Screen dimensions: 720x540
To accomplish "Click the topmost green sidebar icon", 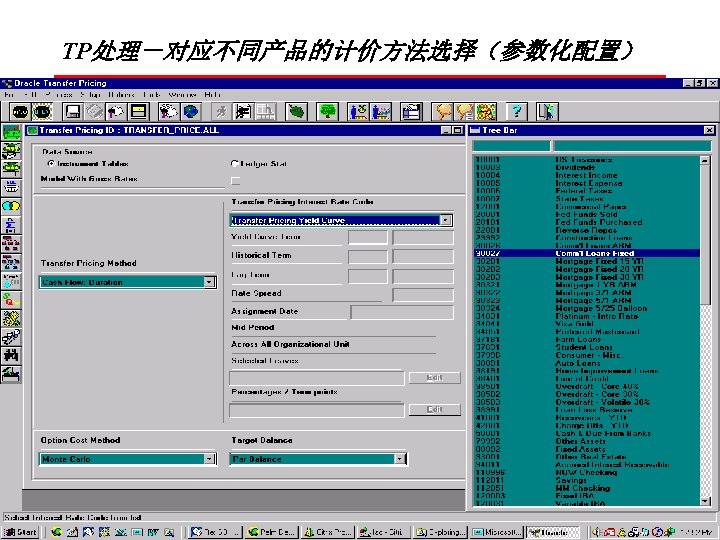I will point(11,132).
